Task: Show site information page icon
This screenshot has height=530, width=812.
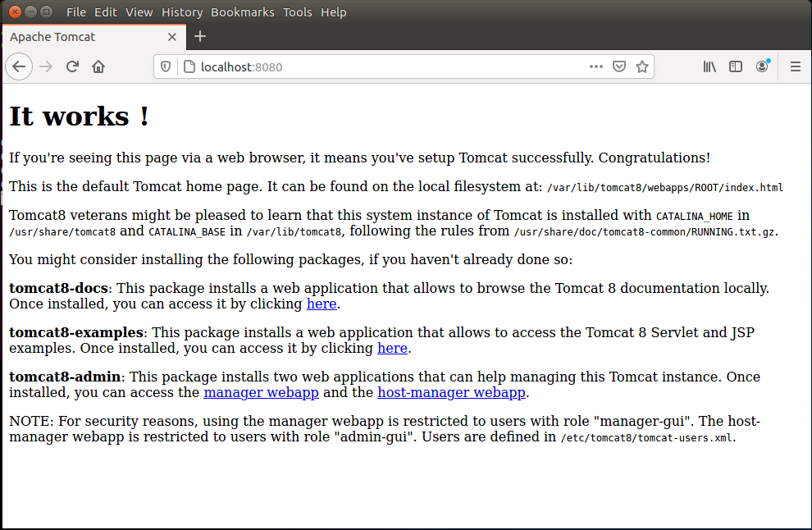Action: pos(189,66)
